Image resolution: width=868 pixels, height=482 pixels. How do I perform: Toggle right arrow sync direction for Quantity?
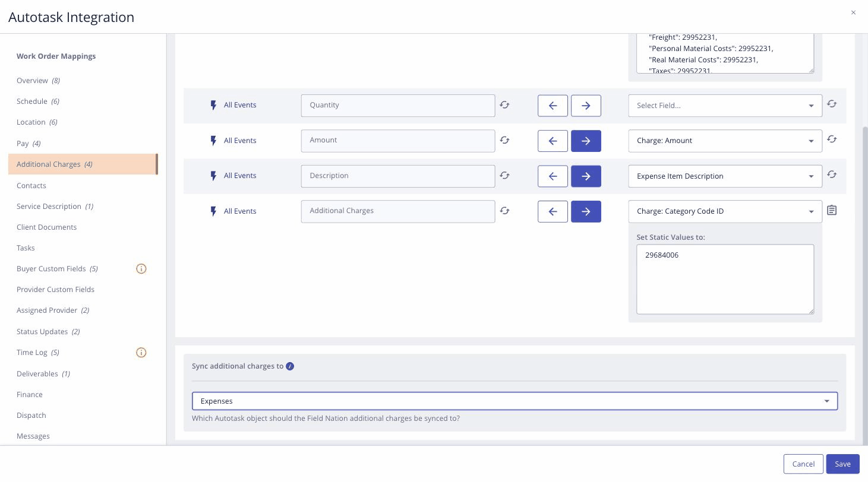[586, 106]
